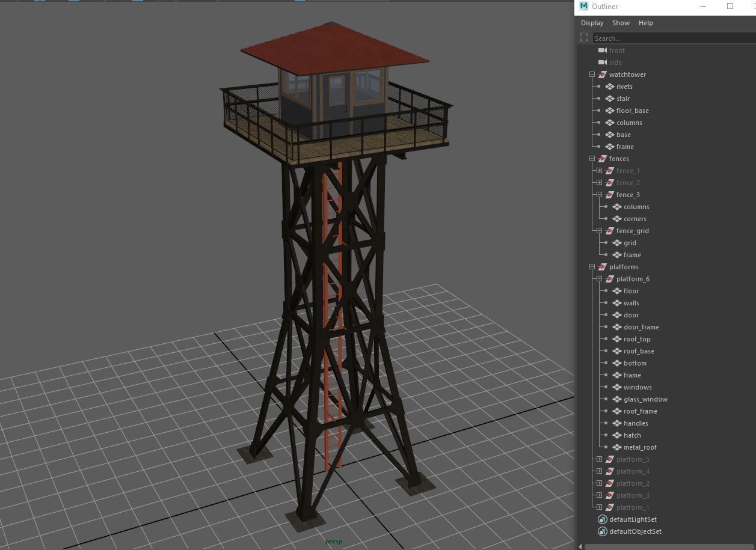Image resolution: width=756 pixels, height=550 pixels.
Task: Open the Help menu in Outliner
Action: pyautogui.click(x=645, y=23)
